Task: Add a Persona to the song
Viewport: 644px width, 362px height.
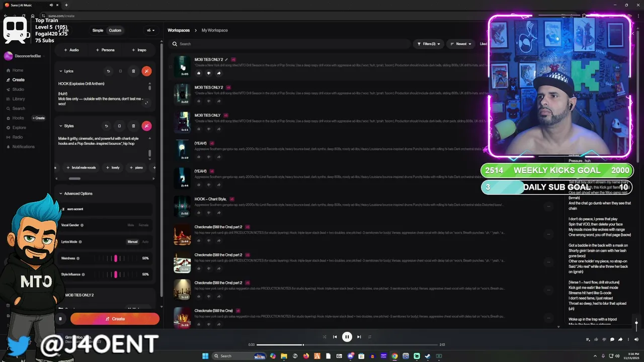Action: point(105,50)
